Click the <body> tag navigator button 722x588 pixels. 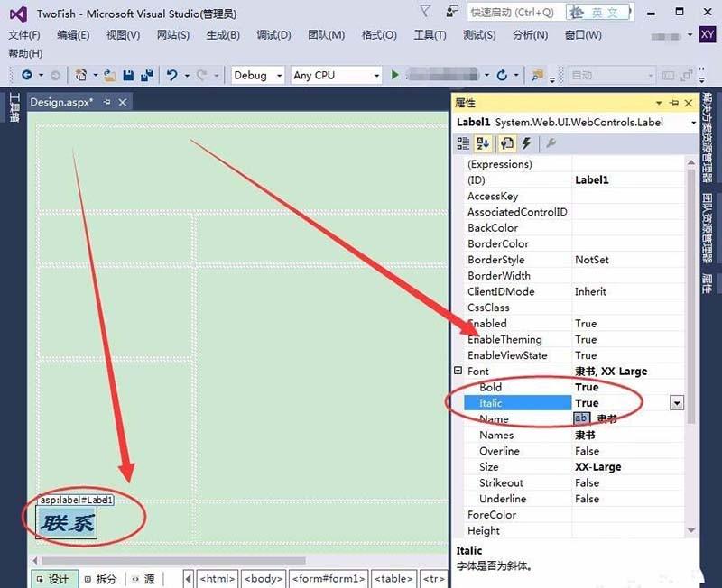263,579
